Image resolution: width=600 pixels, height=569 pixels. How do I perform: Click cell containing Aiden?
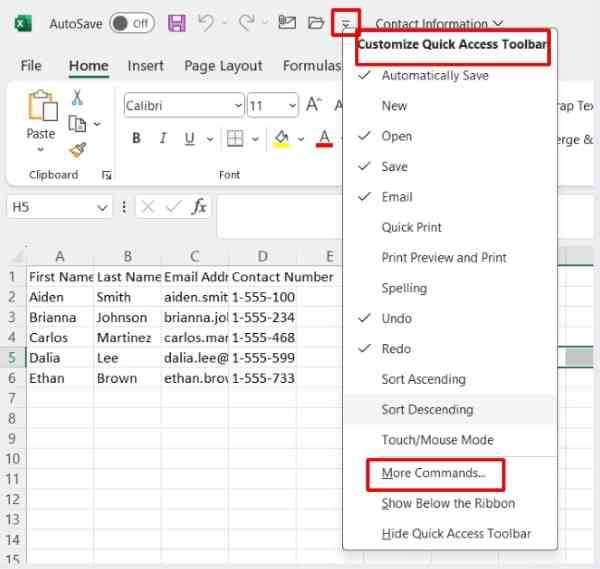click(x=60, y=297)
